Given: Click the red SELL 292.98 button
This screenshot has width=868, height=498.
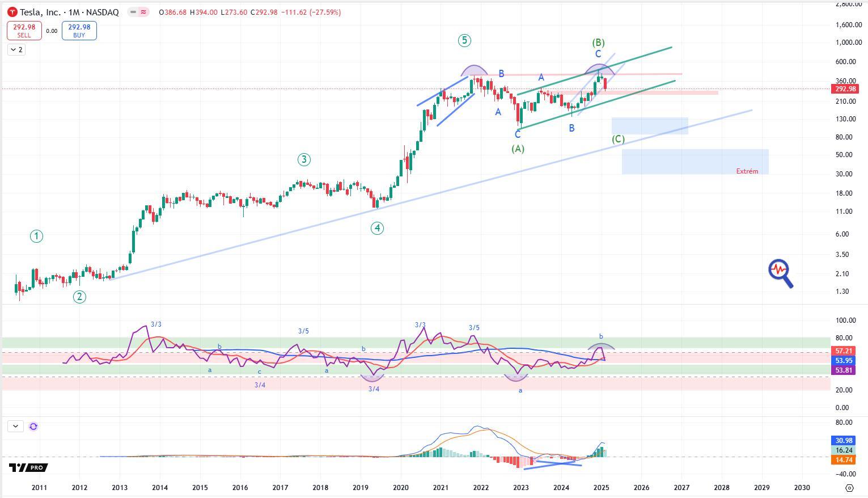Looking at the screenshot, I should coord(24,31).
